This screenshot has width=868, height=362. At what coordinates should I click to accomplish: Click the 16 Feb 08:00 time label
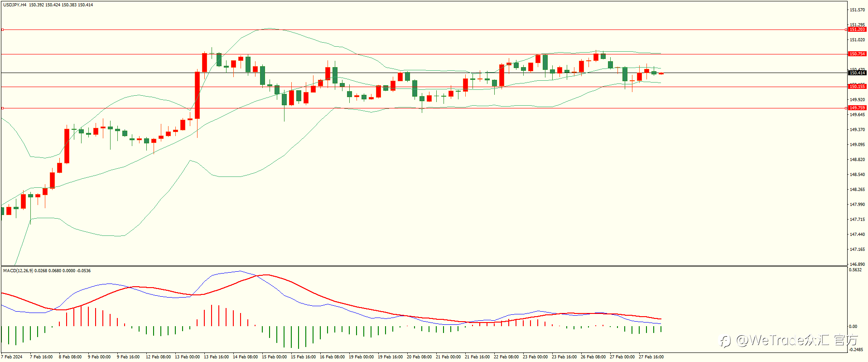pyautogui.click(x=332, y=357)
